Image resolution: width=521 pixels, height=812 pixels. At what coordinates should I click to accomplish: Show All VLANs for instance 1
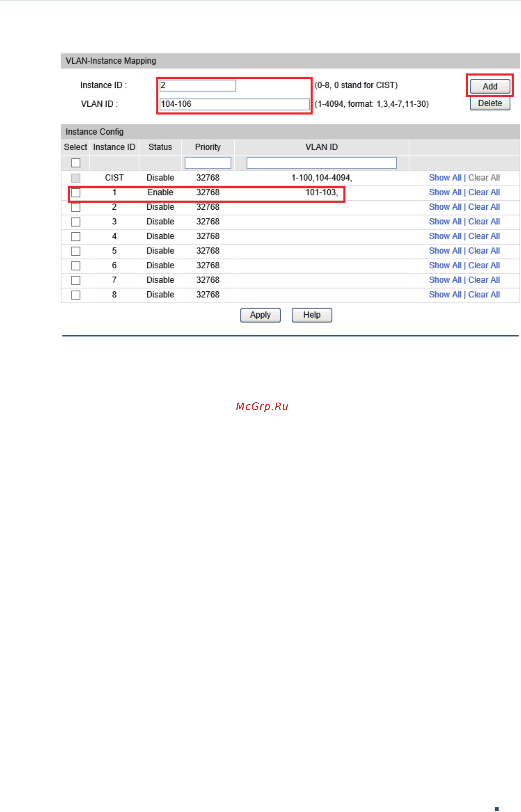click(x=445, y=192)
